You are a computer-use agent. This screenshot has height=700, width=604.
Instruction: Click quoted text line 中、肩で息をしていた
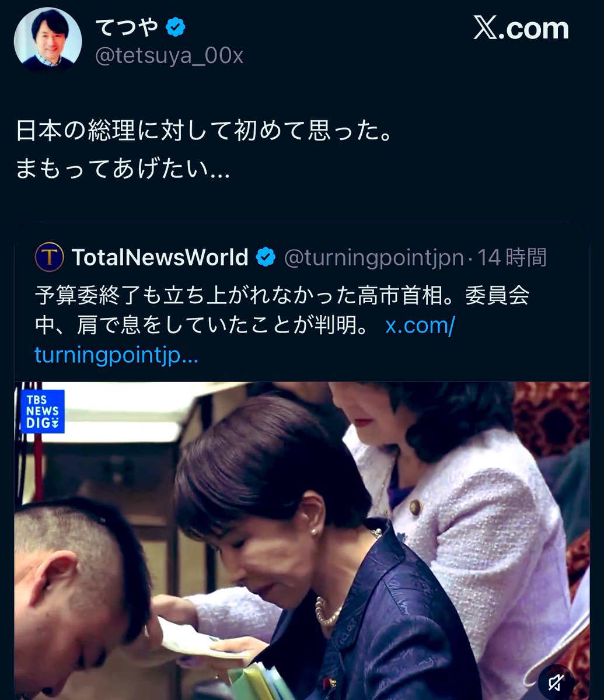[202, 325]
